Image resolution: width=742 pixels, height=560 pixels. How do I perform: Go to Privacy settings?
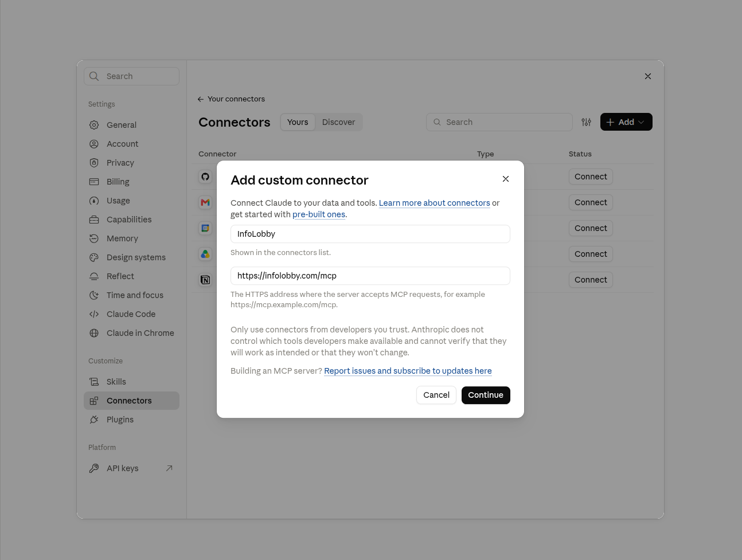(131, 163)
